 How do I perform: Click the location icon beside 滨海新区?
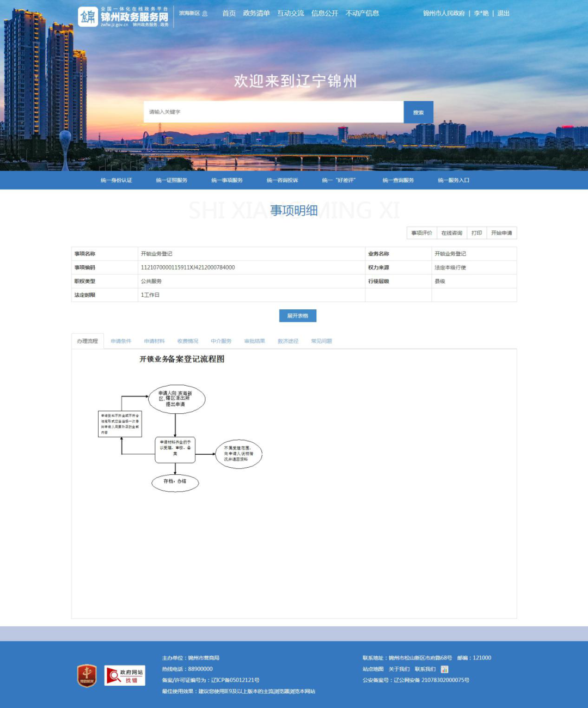coord(205,14)
